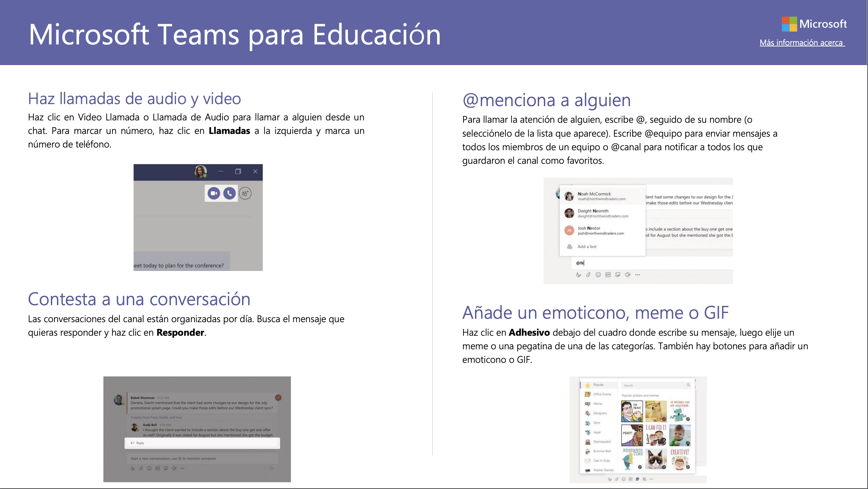Expand the 5 replies from Franz, Giselle thread

156,417
